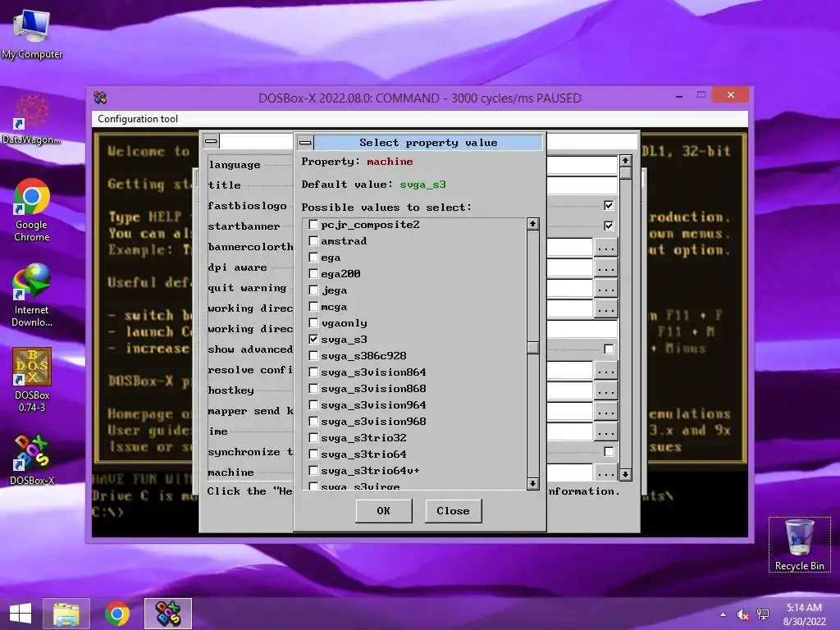Open Chrome from the taskbar
The height and width of the screenshot is (630, 840).
116,614
